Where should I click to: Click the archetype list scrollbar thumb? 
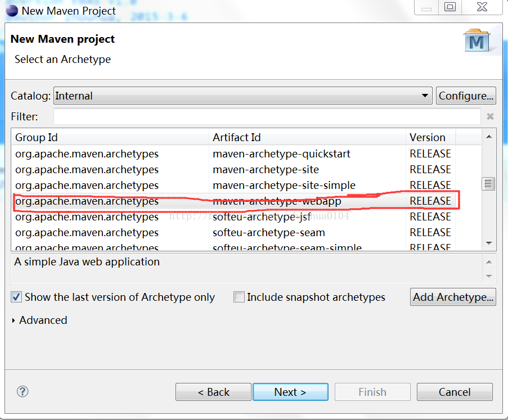(x=488, y=184)
